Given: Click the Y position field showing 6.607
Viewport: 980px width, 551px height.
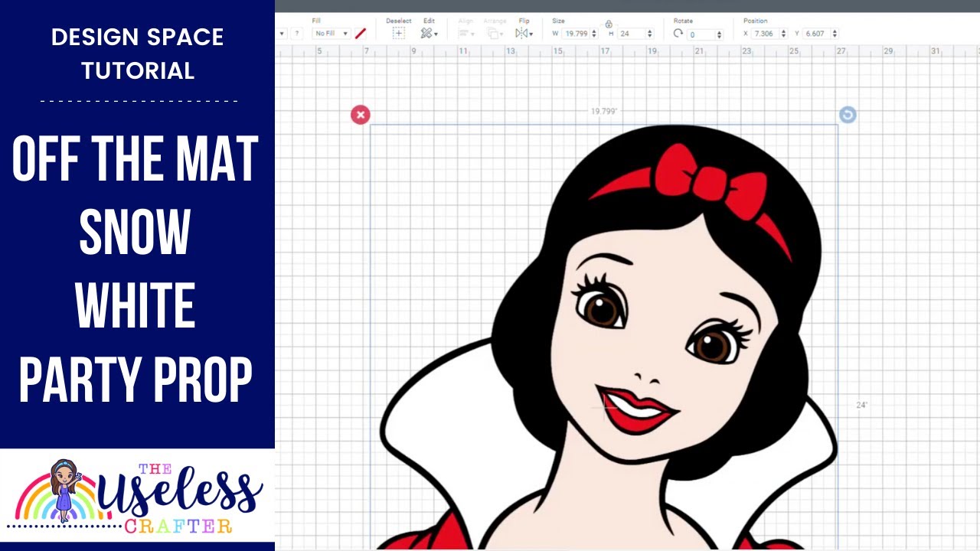Looking at the screenshot, I should [x=817, y=34].
